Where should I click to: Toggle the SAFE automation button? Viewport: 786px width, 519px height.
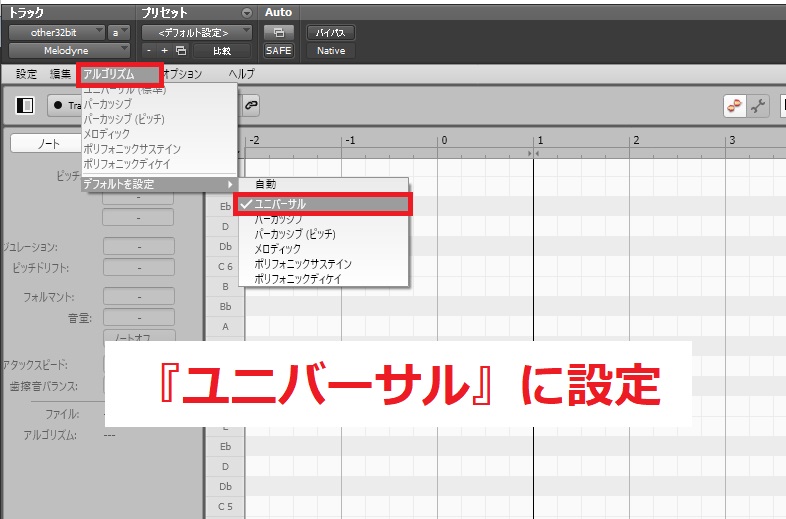point(278,50)
